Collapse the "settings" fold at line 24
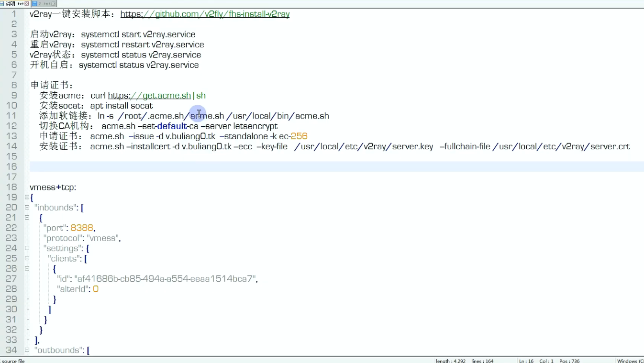Image resolution: width=644 pixels, height=363 pixels. 27,248
